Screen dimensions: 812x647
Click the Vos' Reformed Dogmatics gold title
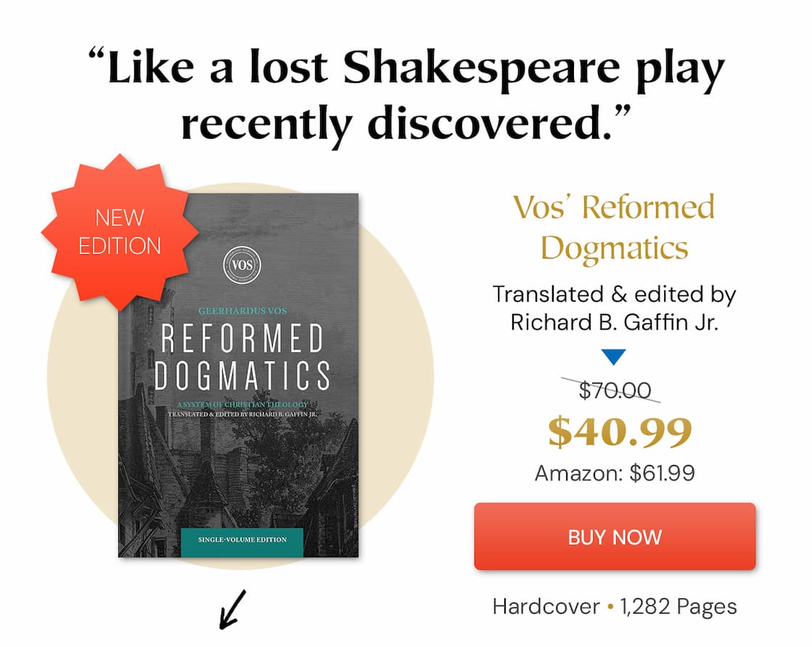[x=614, y=227]
